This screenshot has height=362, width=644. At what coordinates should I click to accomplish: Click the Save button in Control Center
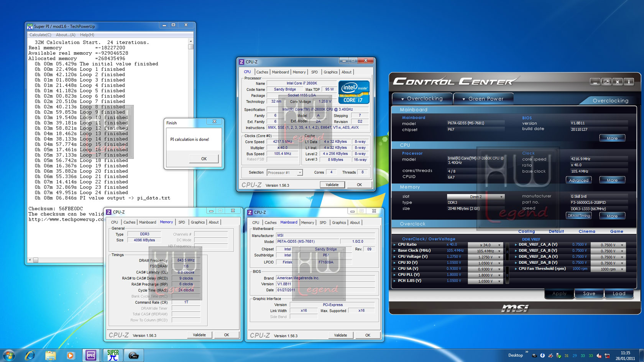coord(589,294)
